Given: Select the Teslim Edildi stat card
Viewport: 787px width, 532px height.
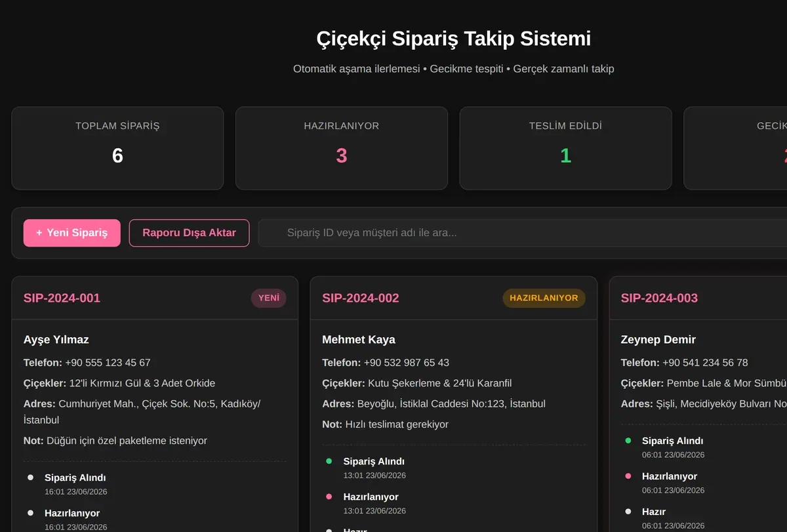Looking at the screenshot, I should [565, 148].
